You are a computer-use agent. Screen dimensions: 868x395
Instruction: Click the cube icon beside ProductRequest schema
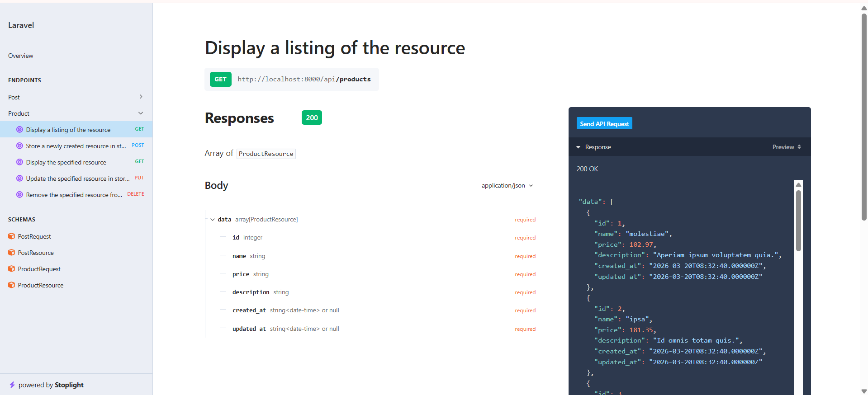coord(12,269)
